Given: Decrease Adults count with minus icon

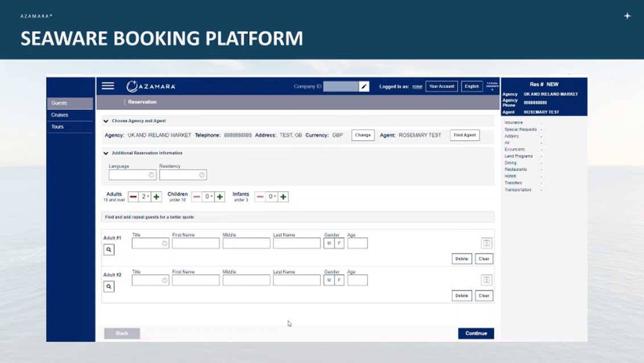Looking at the screenshot, I should coord(133,197).
